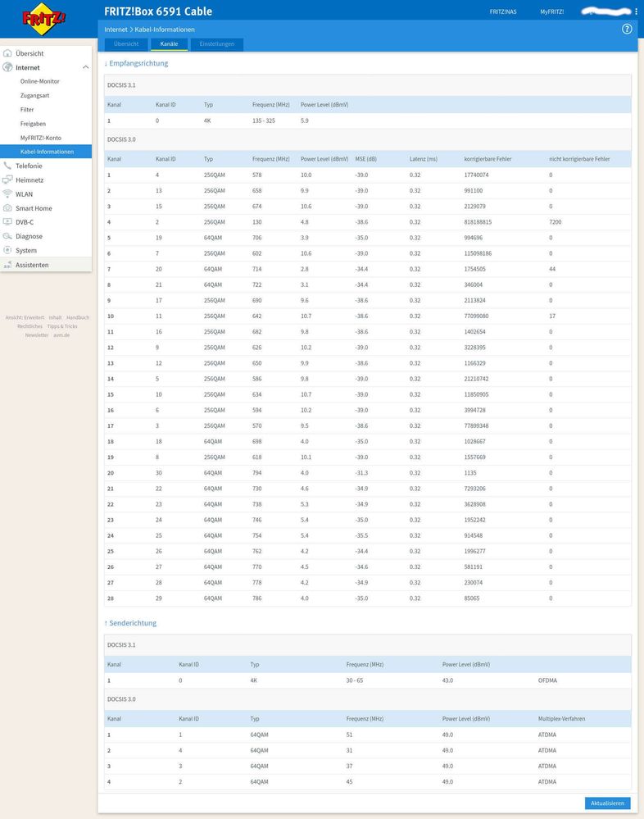Image resolution: width=644 pixels, height=819 pixels.
Task: Open Freigaben in sidebar
Action: point(33,124)
